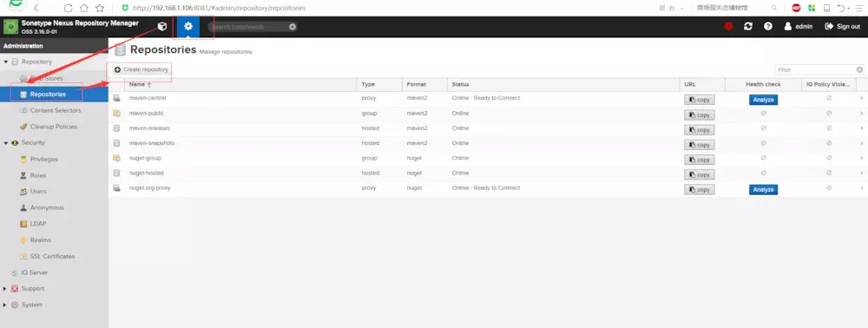Collapse the Repository tree node
Viewport: 868px width, 328px height.
pos(6,62)
